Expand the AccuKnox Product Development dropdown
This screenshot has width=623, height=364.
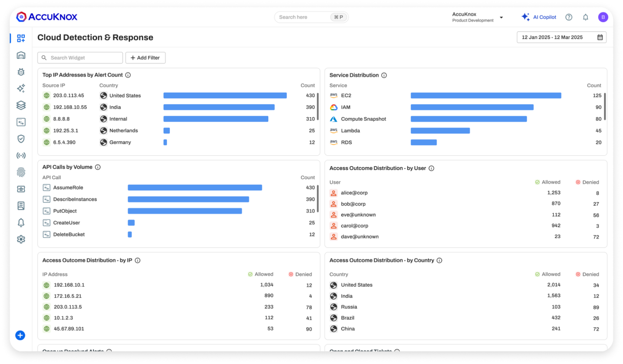click(501, 17)
